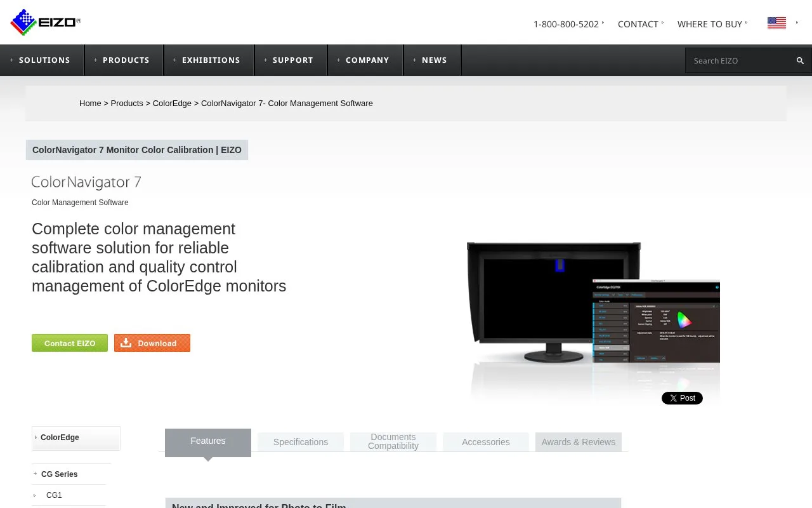
Task: Open the News menu
Action: [432, 60]
